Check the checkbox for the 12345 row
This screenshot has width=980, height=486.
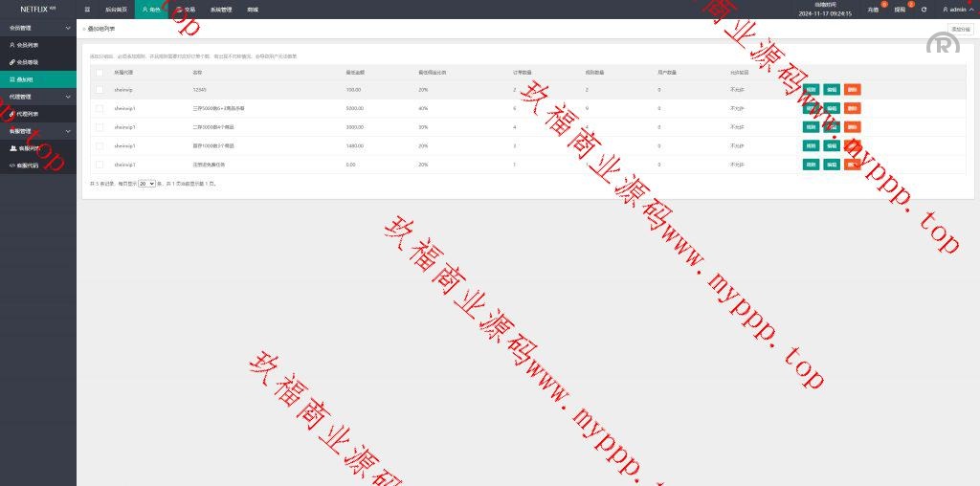coord(100,89)
